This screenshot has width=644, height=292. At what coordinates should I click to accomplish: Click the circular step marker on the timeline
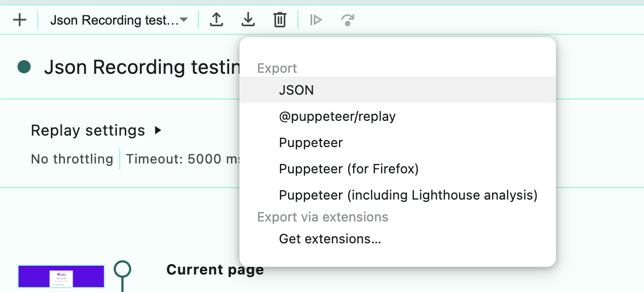pos(122,269)
